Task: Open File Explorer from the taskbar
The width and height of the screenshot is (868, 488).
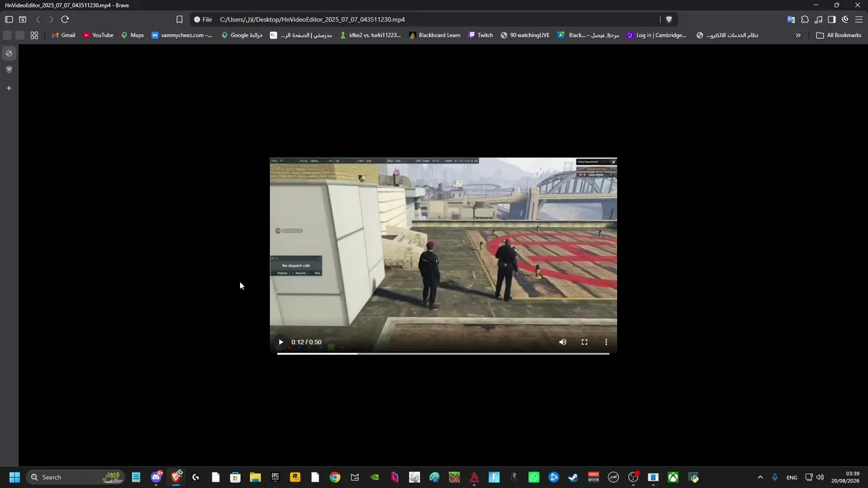Action: pyautogui.click(x=255, y=477)
